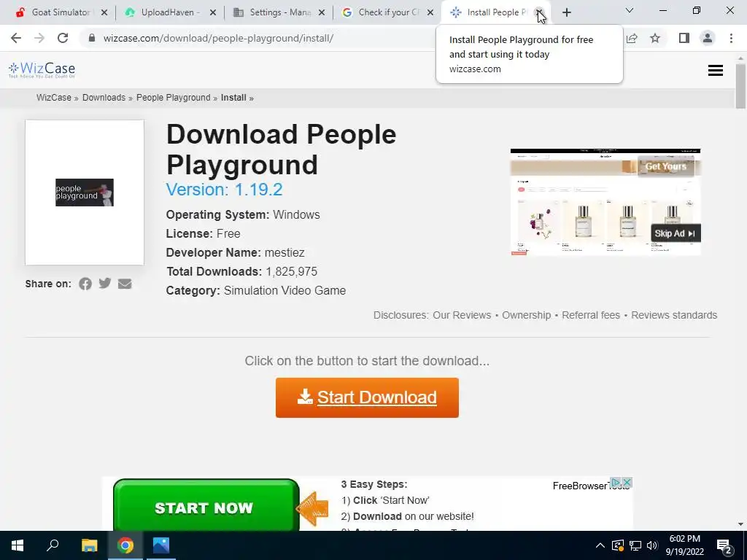Close the bottom ad banner with X

tap(627, 483)
